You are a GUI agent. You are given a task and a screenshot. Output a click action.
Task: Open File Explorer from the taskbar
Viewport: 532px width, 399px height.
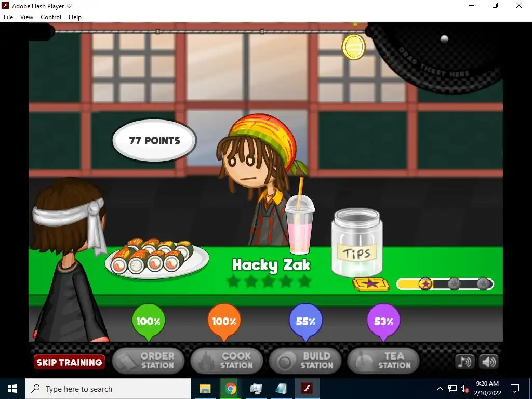(x=205, y=389)
